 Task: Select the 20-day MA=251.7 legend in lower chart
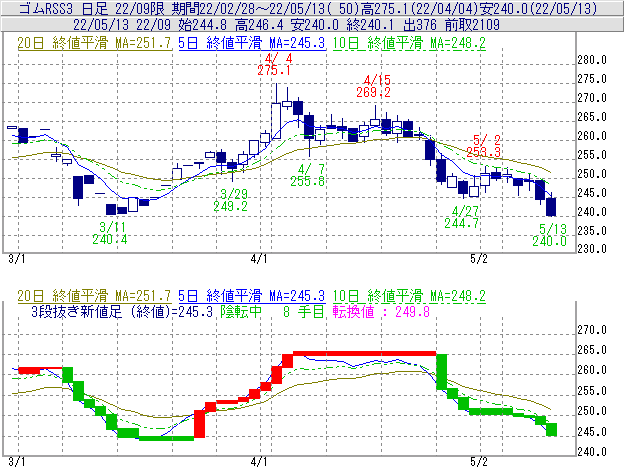94,296
